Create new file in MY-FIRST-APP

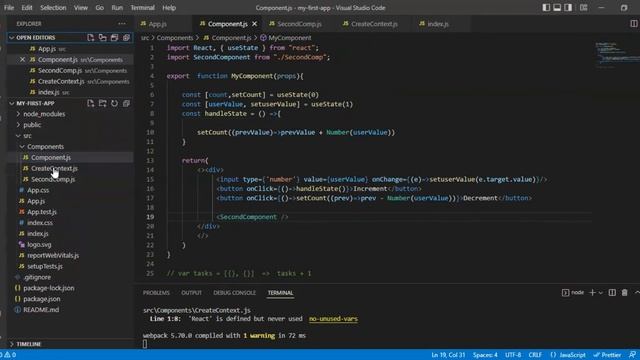click(x=90, y=103)
